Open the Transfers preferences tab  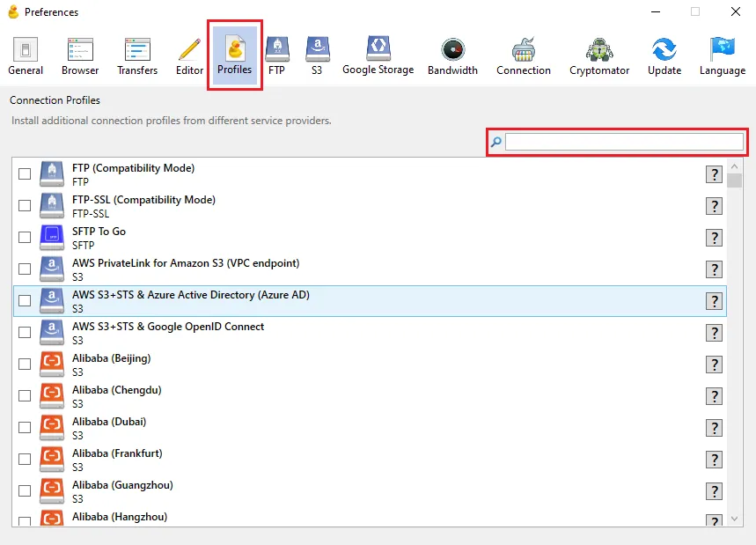point(137,56)
